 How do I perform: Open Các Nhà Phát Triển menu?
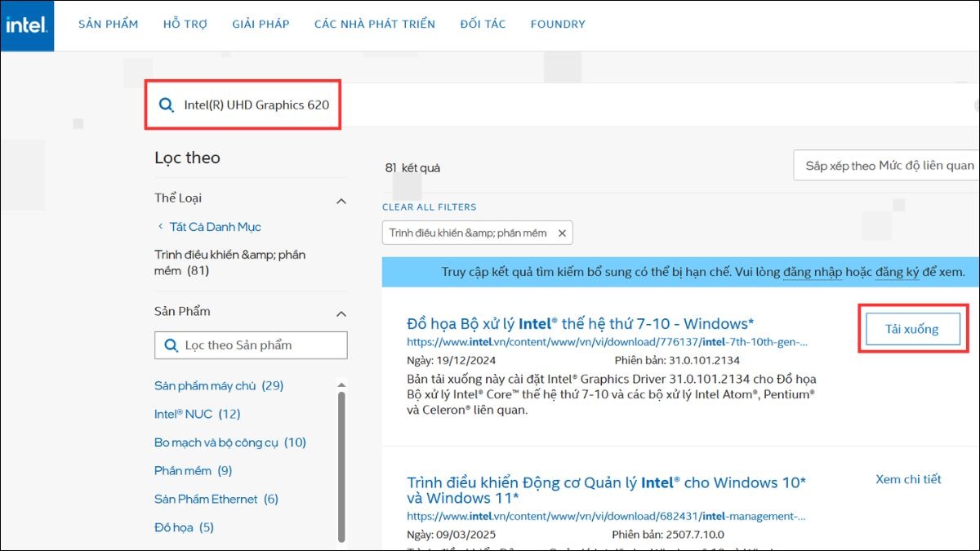[x=375, y=24]
